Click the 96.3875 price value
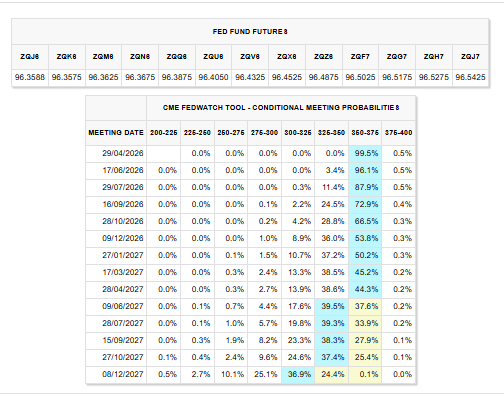This screenshot has width=504, height=396. click(177, 77)
